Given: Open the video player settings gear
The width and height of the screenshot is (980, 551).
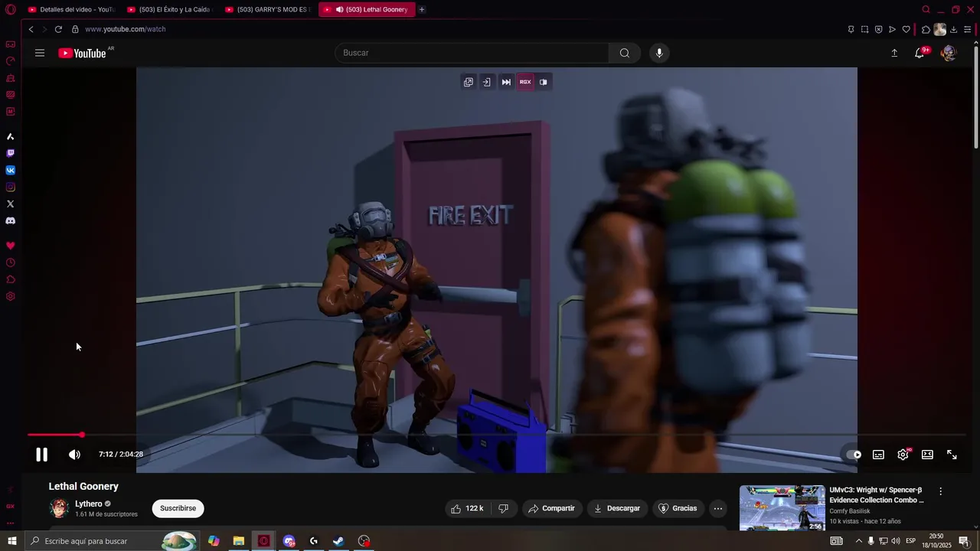Looking at the screenshot, I should (x=903, y=455).
